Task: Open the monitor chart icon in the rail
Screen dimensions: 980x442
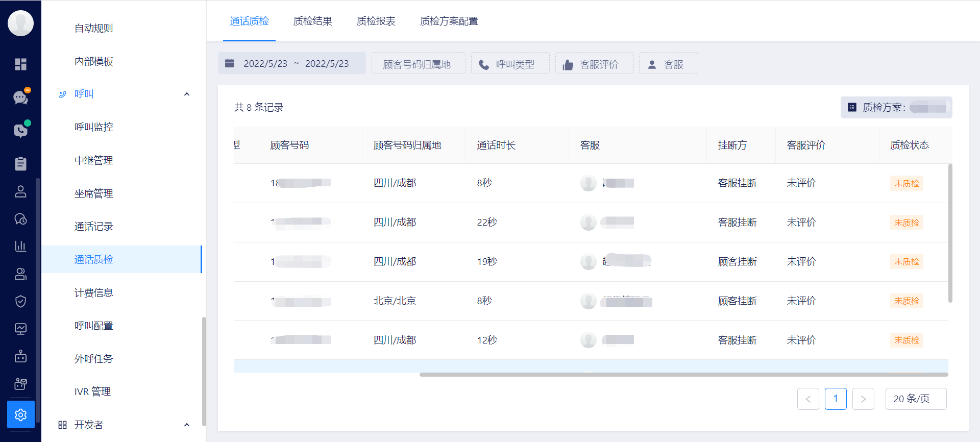Action: tap(21, 329)
